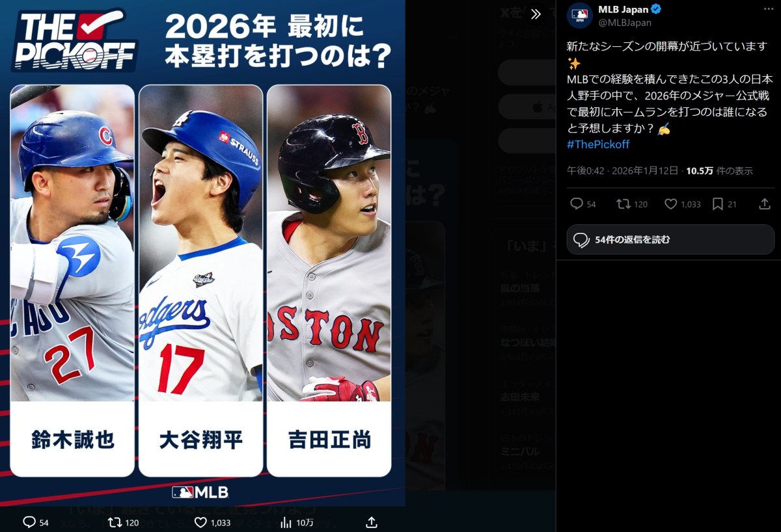Image resolution: width=781 pixels, height=532 pixels.
Task: Share the tweet from right panel
Action: click(x=765, y=204)
